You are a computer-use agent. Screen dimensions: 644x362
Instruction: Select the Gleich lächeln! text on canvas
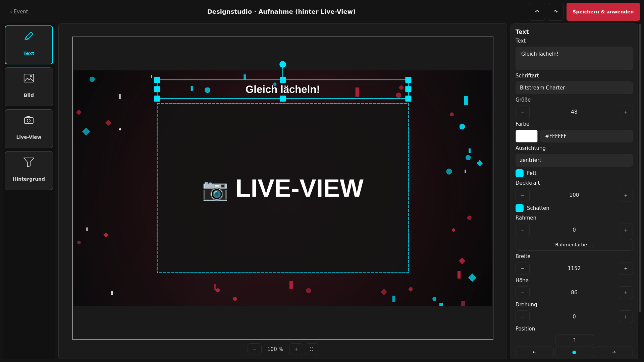(283, 89)
